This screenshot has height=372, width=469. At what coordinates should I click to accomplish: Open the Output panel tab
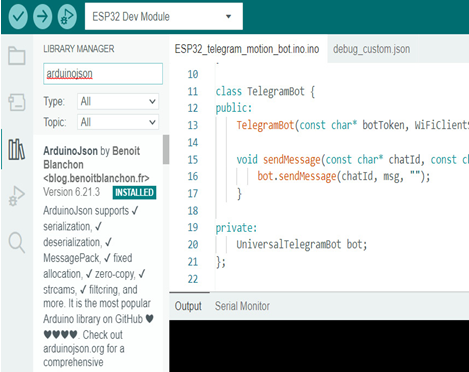(x=188, y=306)
